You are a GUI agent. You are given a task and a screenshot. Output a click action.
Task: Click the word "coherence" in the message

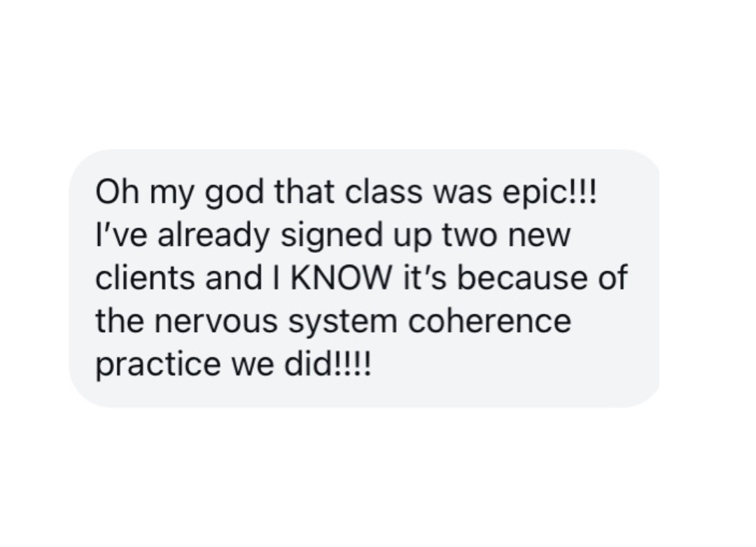490,321
